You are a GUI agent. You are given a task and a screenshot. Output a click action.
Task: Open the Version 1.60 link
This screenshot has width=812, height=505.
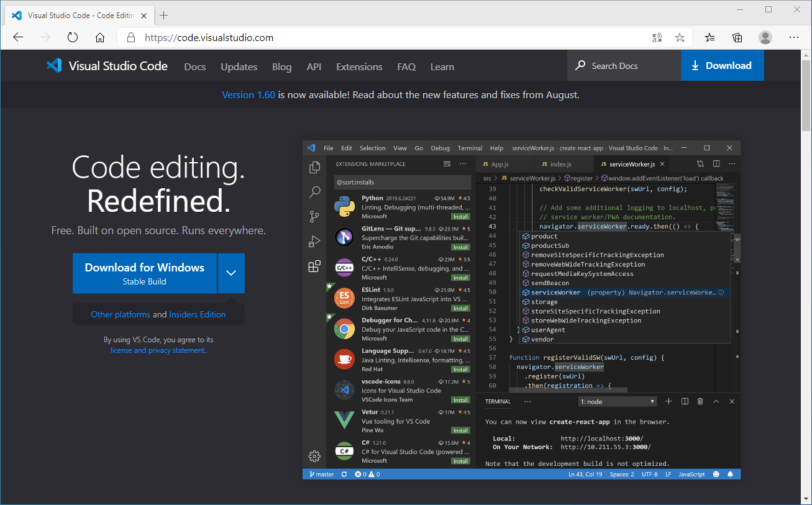[249, 95]
